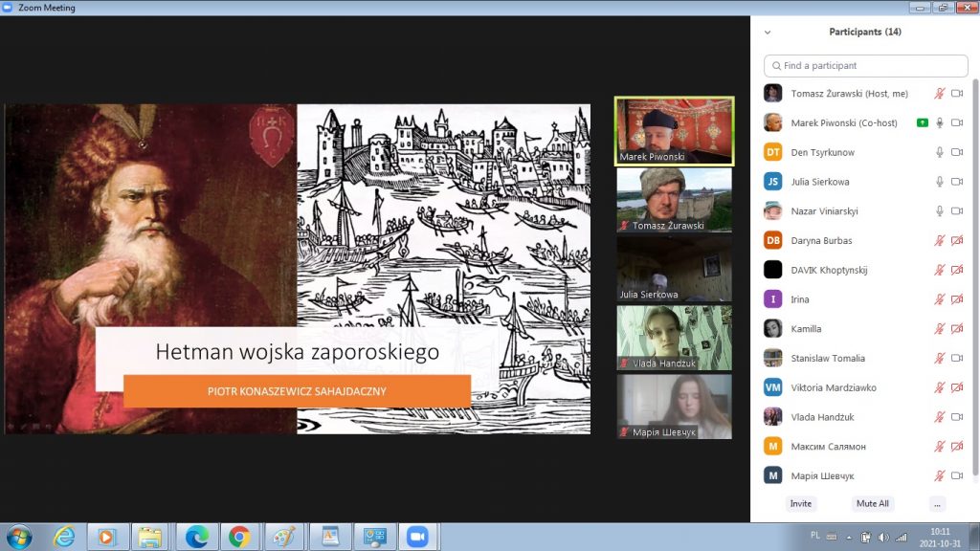Open the three-dots More options menu
Image resolution: width=980 pixels, height=551 pixels.
(937, 503)
